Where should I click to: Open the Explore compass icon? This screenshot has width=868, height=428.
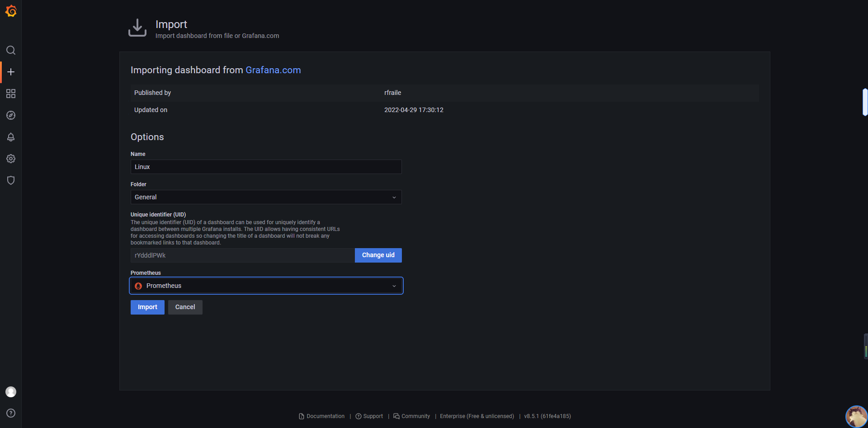pos(11,115)
